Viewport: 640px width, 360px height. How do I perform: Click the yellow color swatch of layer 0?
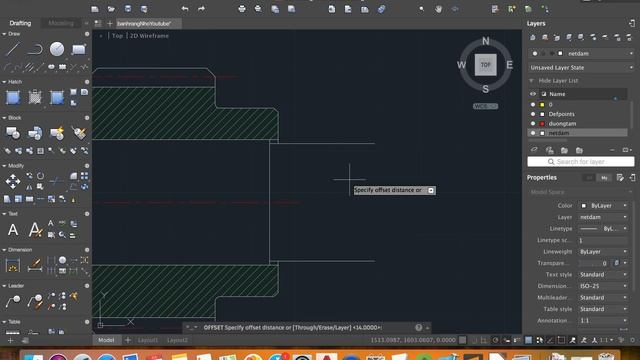coord(542,104)
